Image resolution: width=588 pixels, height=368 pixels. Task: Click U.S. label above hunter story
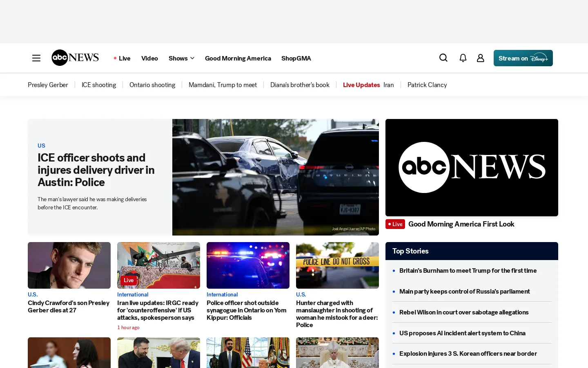pyautogui.click(x=301, y=294)
